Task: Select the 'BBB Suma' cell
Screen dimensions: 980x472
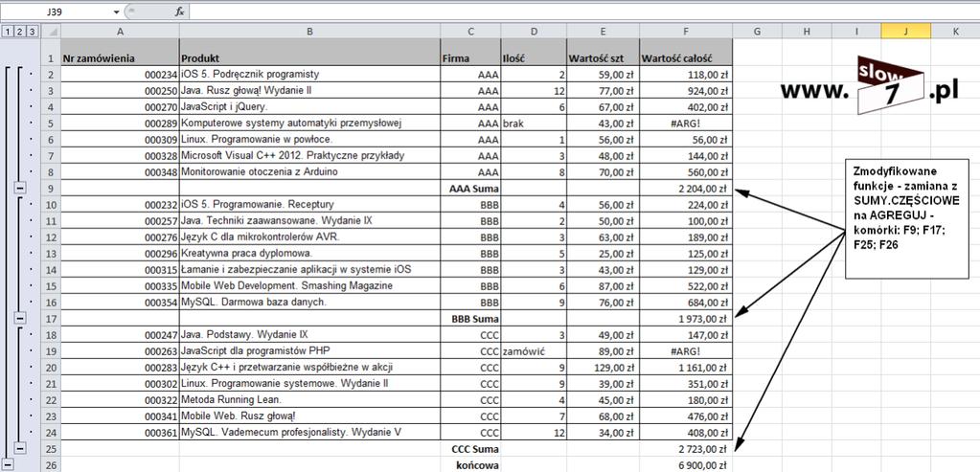Action: (470, 319)
